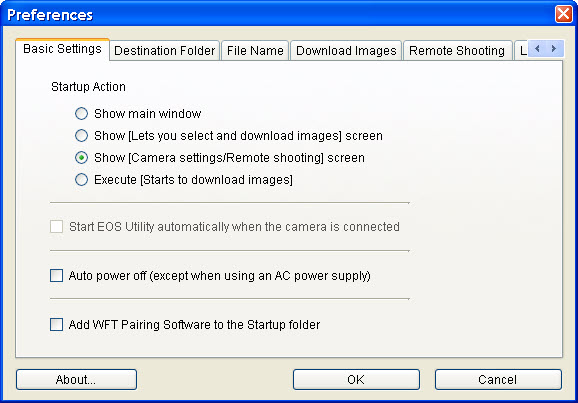The width and height of the screenshot is (578, 403).
Task: Go to the File Name tab
Action: tap(255, 51)
